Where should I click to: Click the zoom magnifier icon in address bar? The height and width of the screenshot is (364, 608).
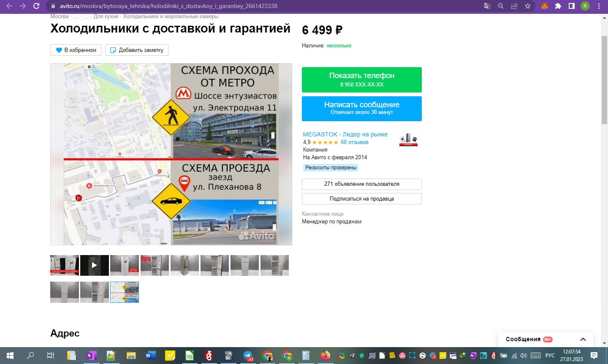point(500,6)
